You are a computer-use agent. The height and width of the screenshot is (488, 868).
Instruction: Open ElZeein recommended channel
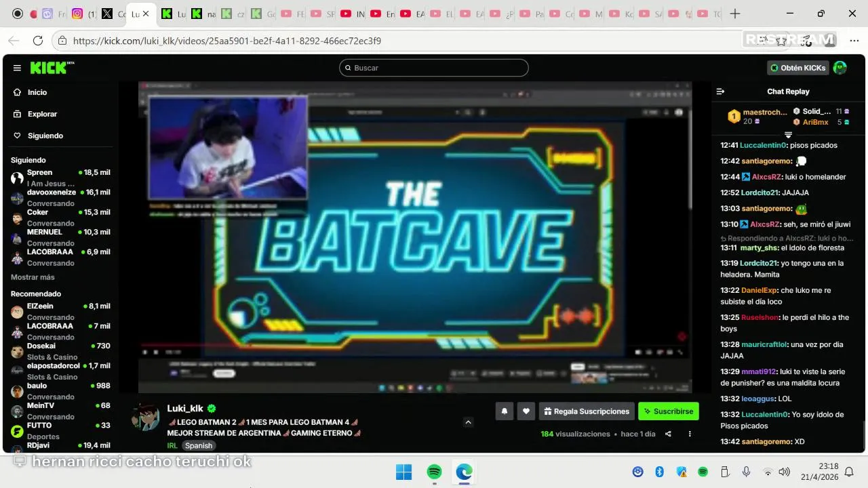pos(60,311)
